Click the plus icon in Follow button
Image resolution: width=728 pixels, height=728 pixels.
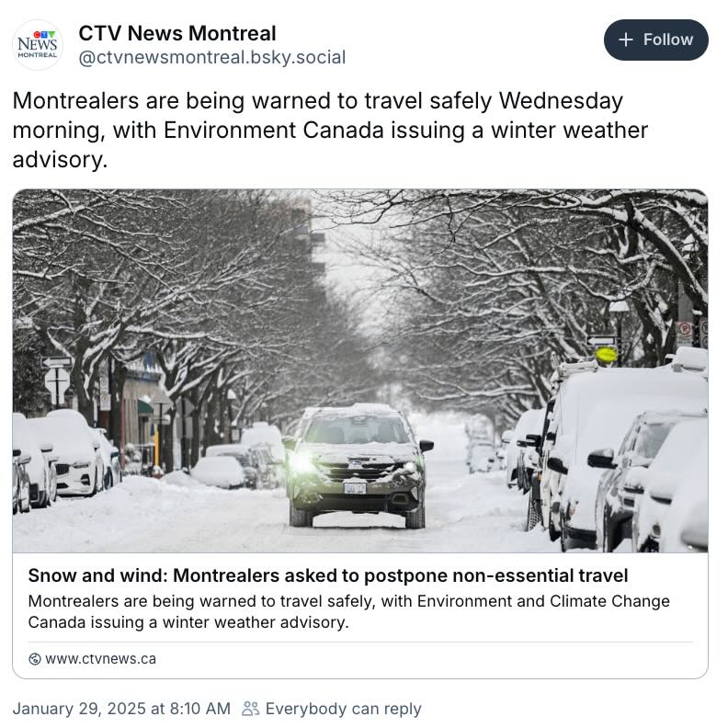click(625, 40)
